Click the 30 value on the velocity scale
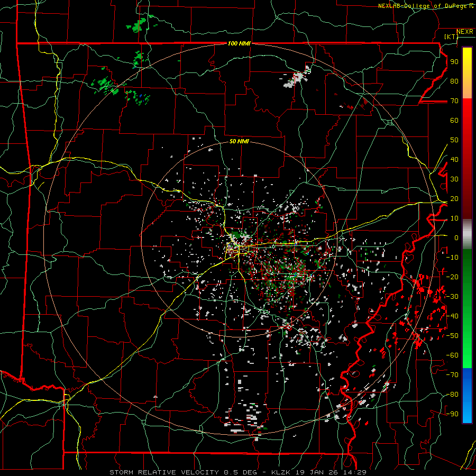476x476 pixels. [x=454, y=179]
